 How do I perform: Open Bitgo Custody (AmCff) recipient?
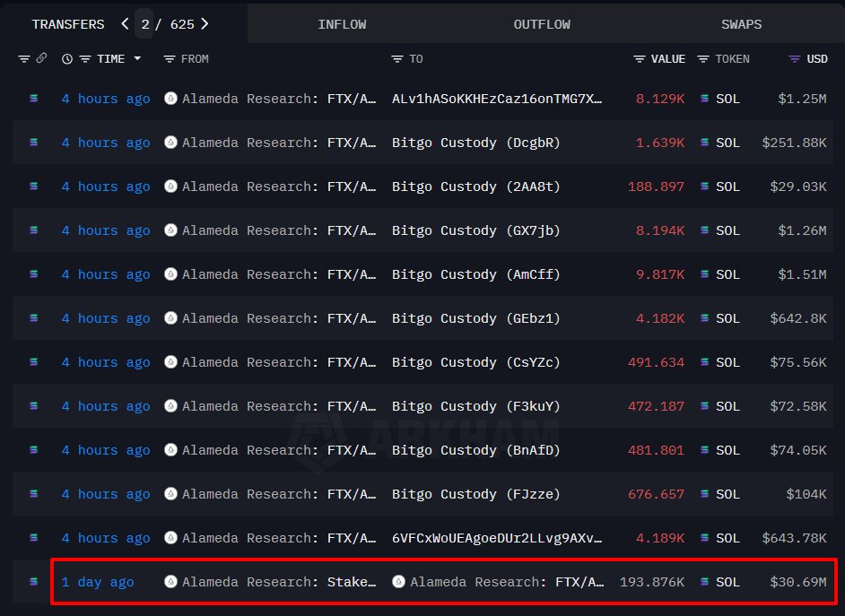click(x=475, y=274)
